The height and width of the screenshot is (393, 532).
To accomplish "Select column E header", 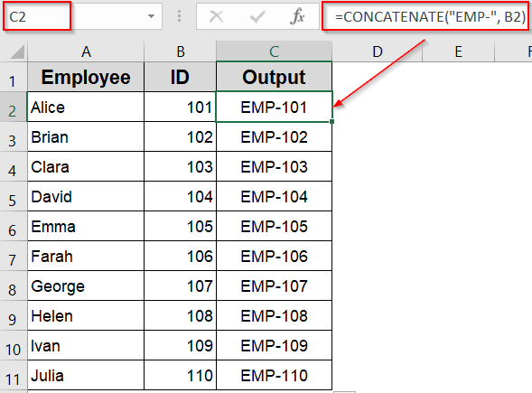I will [458, 51].
